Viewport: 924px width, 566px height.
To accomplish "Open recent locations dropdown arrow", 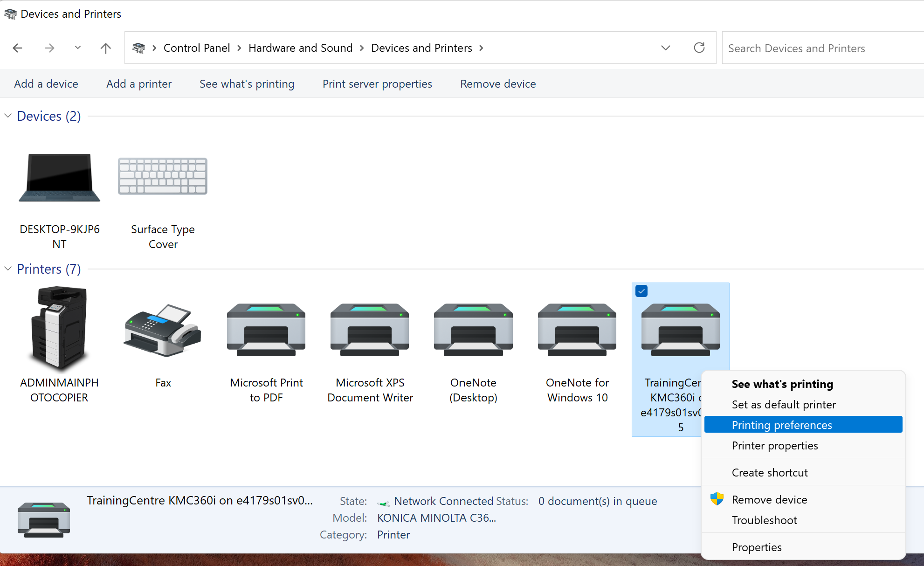I will tap(78, 48).
